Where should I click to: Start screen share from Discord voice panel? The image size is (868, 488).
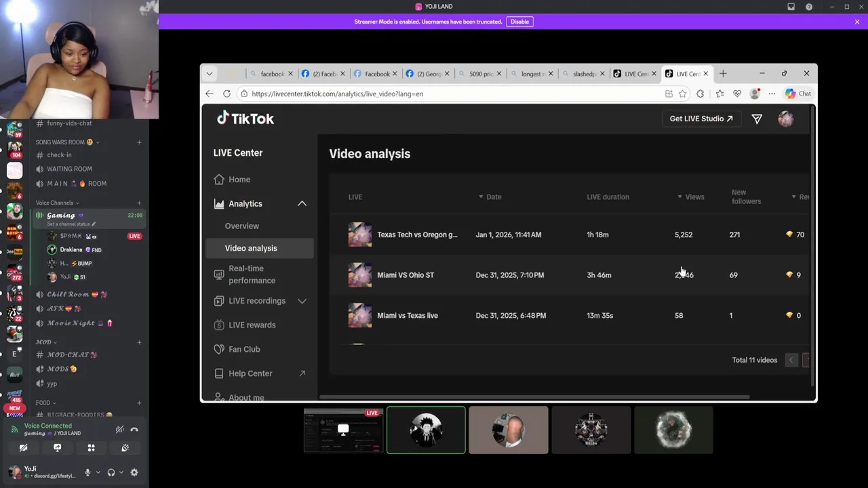coord(57,448)
